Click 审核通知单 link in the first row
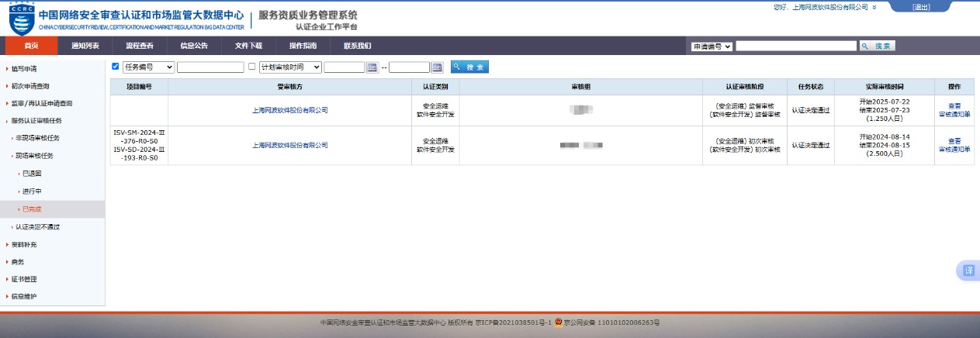This screenshot has width=980, height=338. [954, 114]
